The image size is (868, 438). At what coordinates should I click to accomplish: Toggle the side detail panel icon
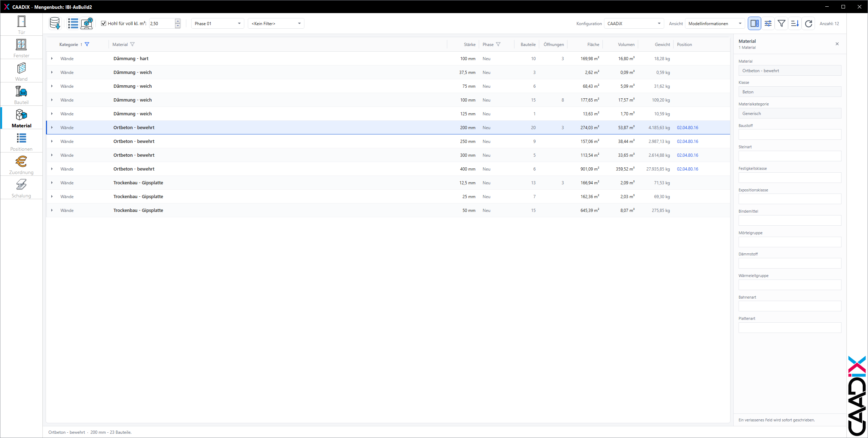coord(755,23)
